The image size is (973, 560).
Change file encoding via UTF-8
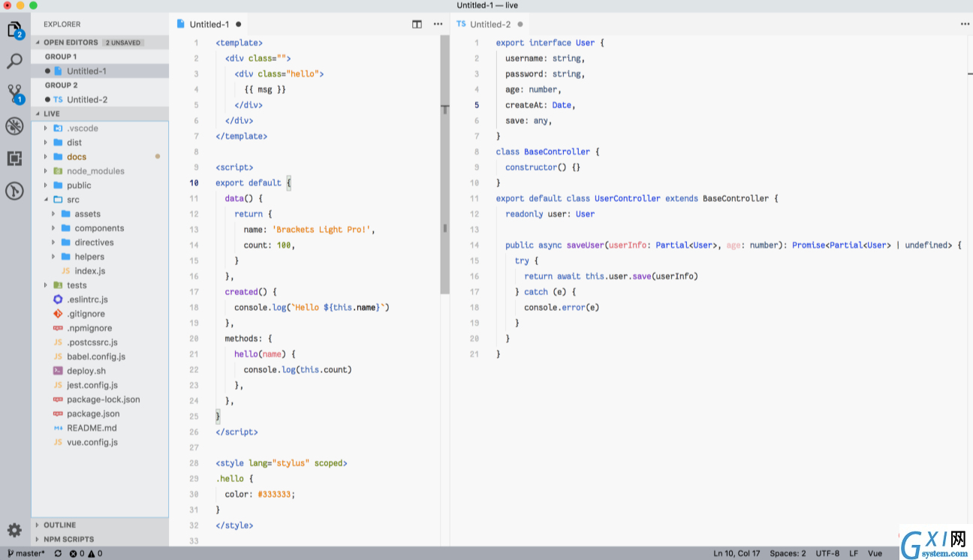click(x=827, y=554)
